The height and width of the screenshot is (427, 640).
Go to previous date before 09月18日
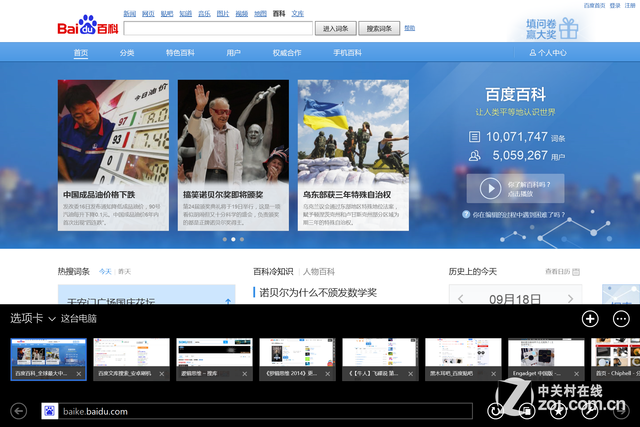click(461, 299)
